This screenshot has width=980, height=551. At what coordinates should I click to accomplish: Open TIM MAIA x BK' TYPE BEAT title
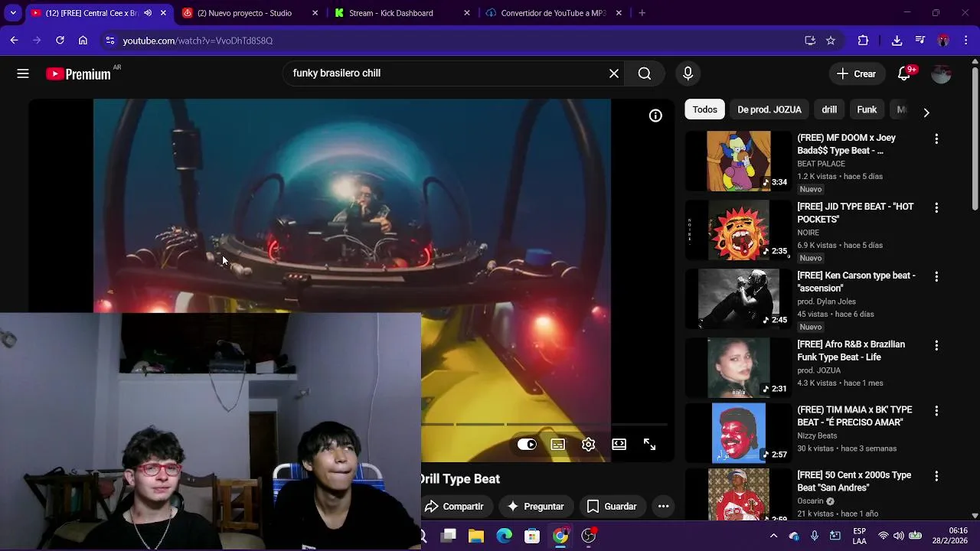coord(854,416)
